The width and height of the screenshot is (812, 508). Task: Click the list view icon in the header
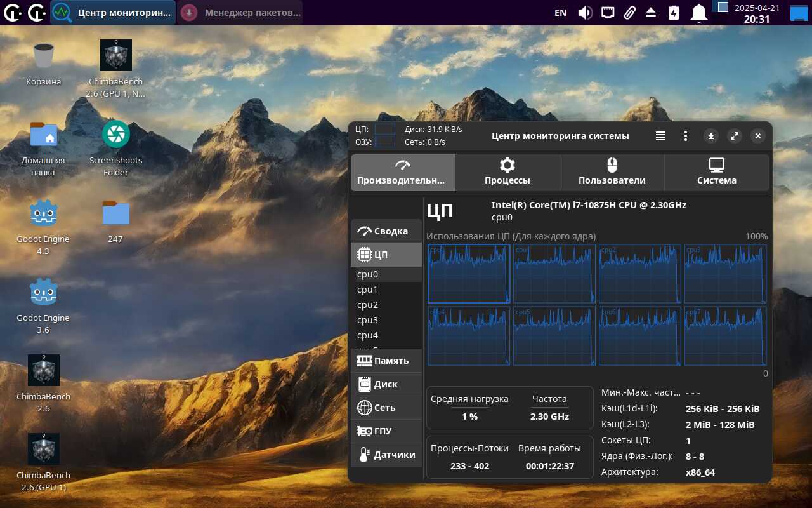tap(660, 136)
